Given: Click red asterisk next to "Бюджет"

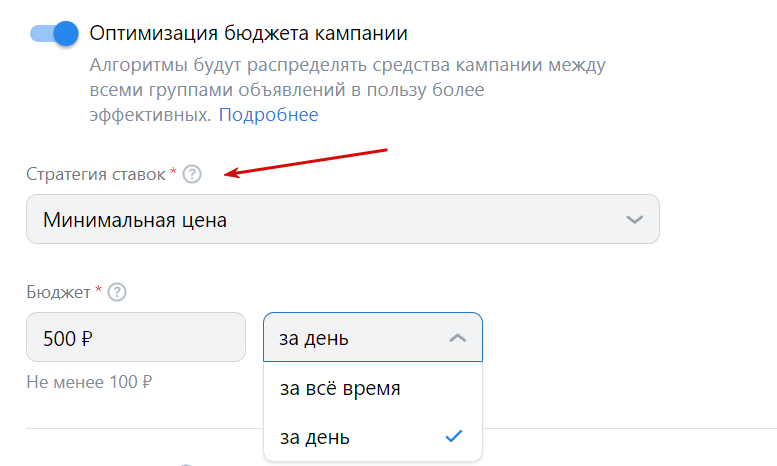Looking at the screenshot, I should (98, 291).
